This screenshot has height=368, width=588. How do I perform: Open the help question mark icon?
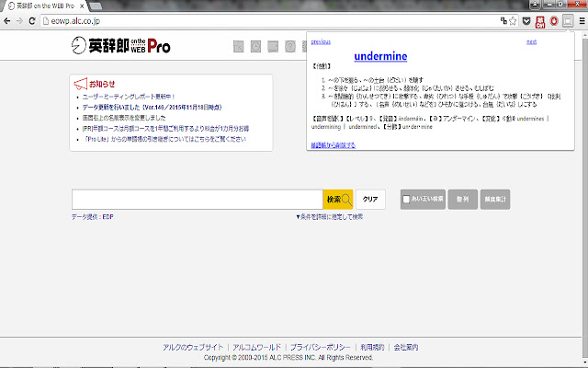click(x=290, y=47)
